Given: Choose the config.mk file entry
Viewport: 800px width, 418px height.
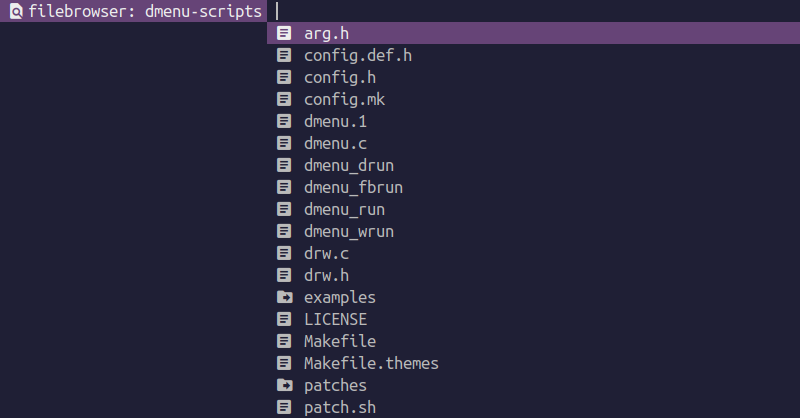Looking at the screenshot, I should click(x=533, y=99).
